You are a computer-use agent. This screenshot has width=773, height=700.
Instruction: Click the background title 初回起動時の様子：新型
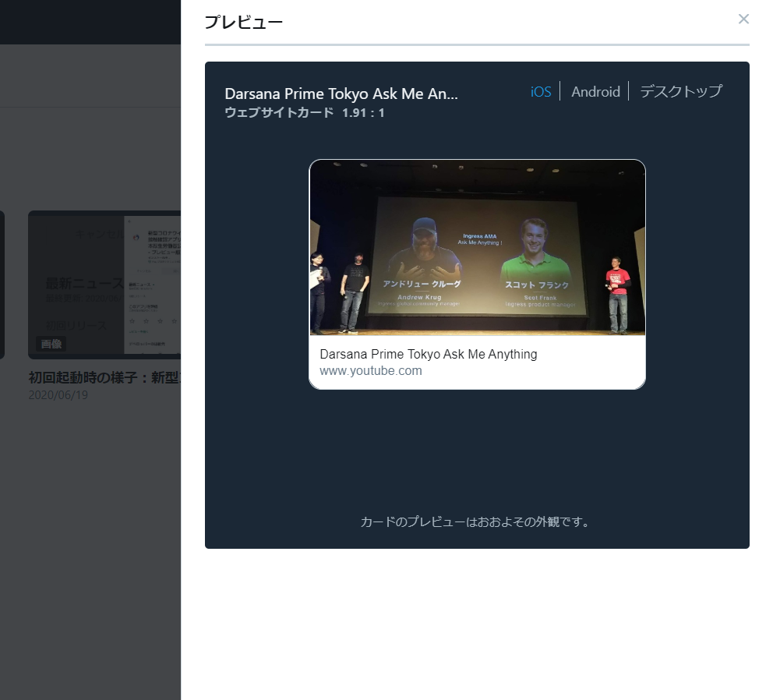point(104,378)
